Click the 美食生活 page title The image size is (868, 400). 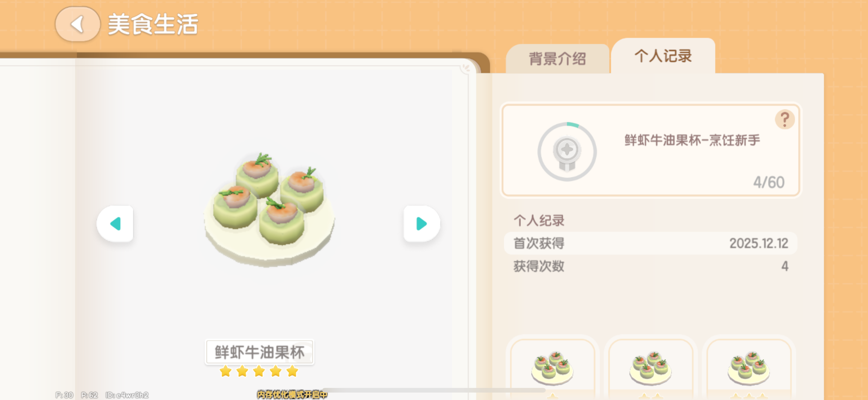click(x=153, y=24)
